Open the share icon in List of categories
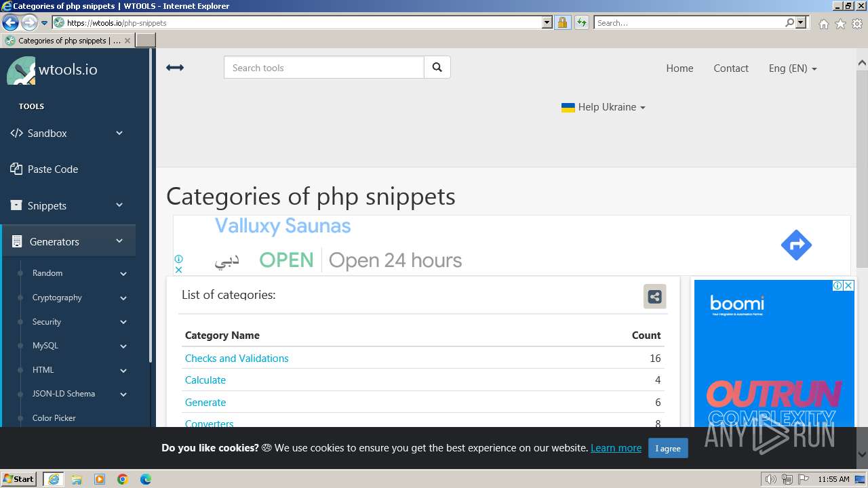Image resolution: width=868 pixels, height=488 pixels. [654, 296]
